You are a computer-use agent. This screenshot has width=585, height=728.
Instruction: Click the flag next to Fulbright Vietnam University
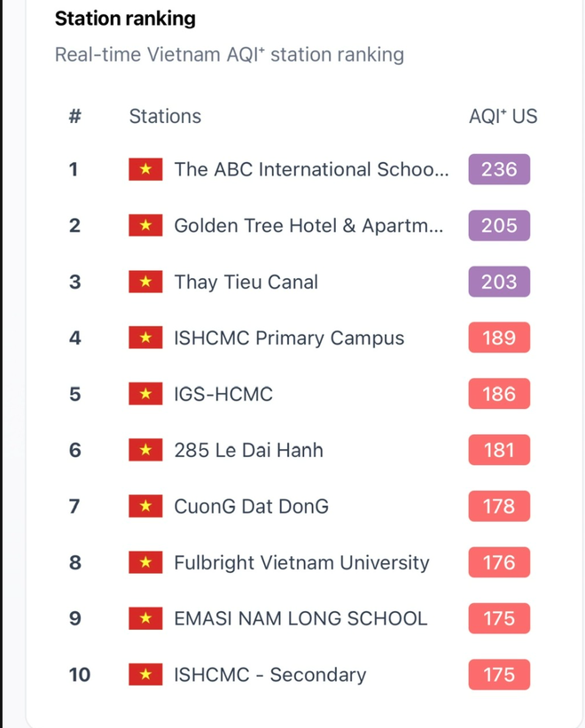[145, 562]
